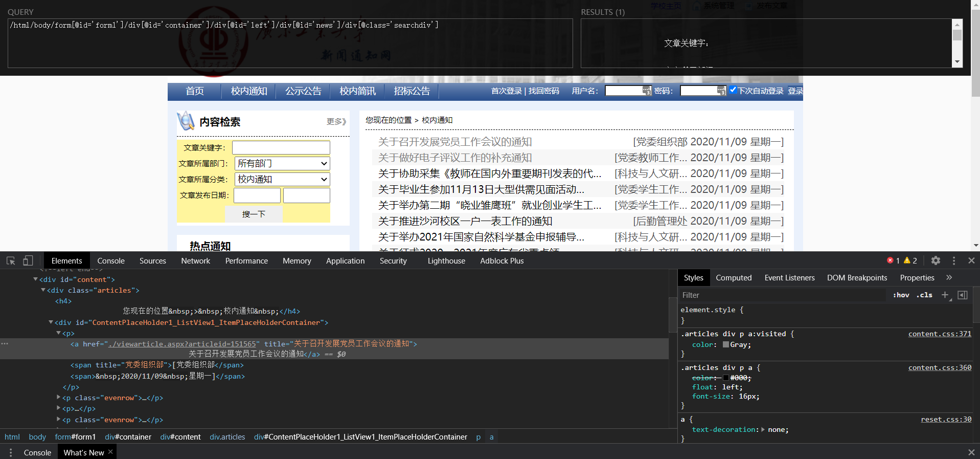Click the password field autofill icon

(721, 91)
